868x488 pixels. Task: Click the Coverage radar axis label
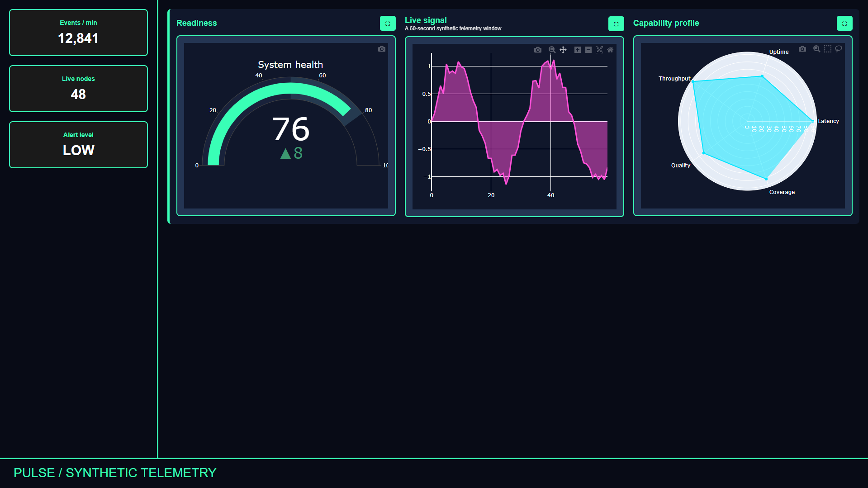pos(782,192)
